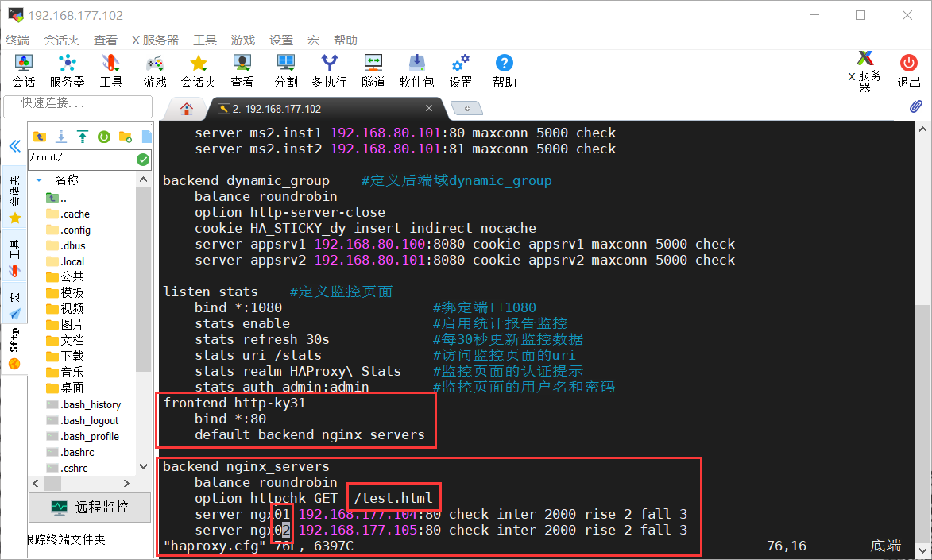The width and height of the screenshot is (932, 560).
Task: Click the paperclip attachment icon
Action: pos(916,106)
